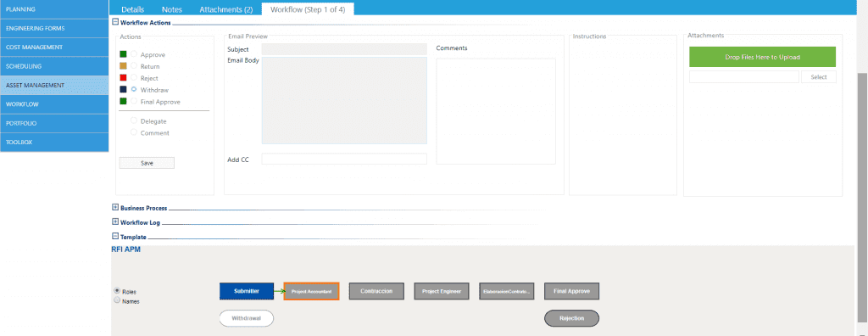This screenshot has width=868, height=336.
Task: Open the Details tab
Action: pos(133,9)
